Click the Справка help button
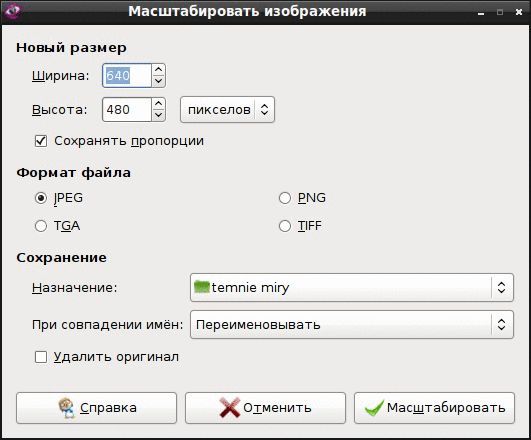531x440 pixels. (x=97, y=408)
